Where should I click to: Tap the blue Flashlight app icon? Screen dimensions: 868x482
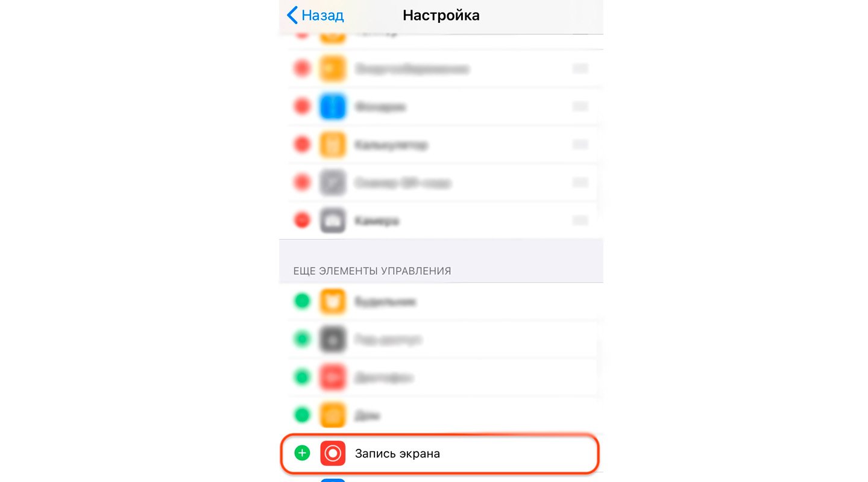[333, 107]
